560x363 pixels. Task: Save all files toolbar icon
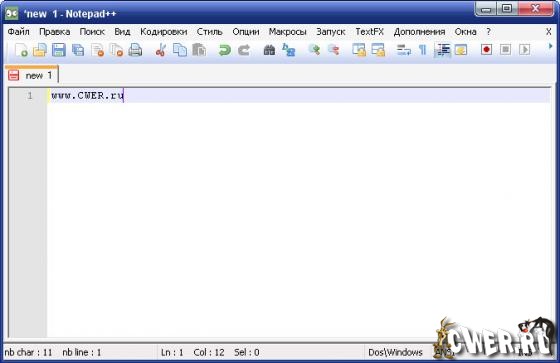tap(78, 50)
